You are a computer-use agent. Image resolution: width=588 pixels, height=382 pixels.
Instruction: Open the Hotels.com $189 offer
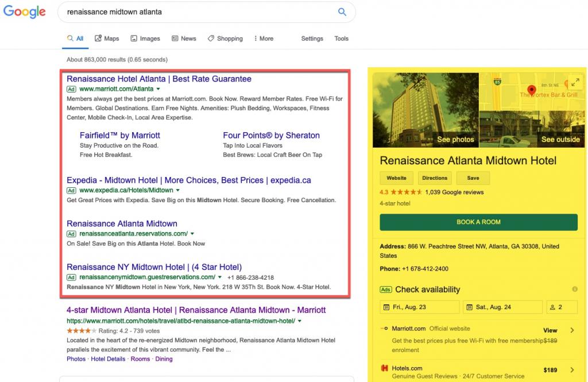click(x=478, y=371)
